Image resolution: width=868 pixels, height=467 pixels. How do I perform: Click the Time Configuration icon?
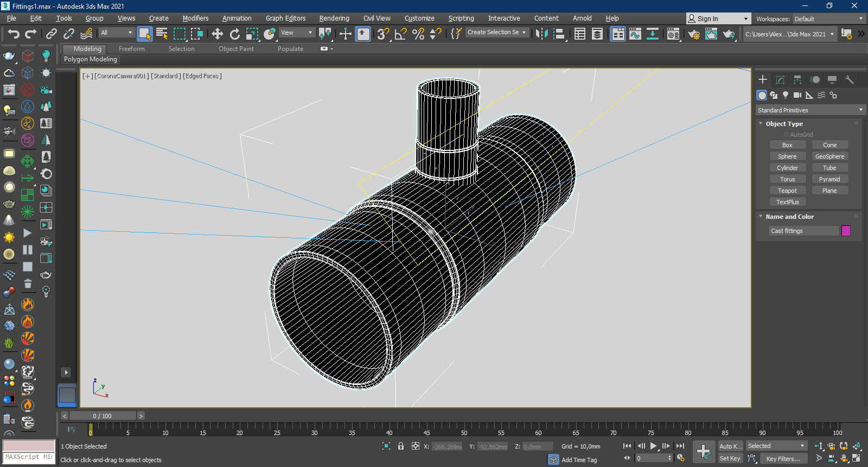681,458
